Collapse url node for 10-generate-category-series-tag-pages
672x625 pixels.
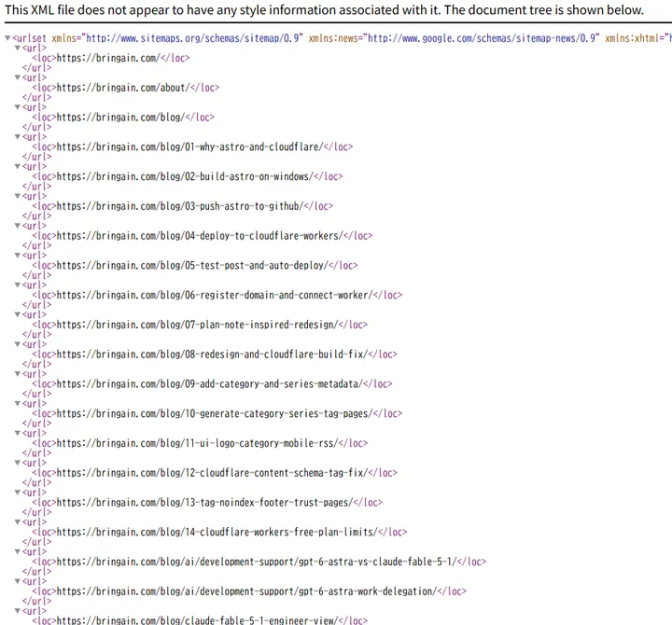pos(18,403)
